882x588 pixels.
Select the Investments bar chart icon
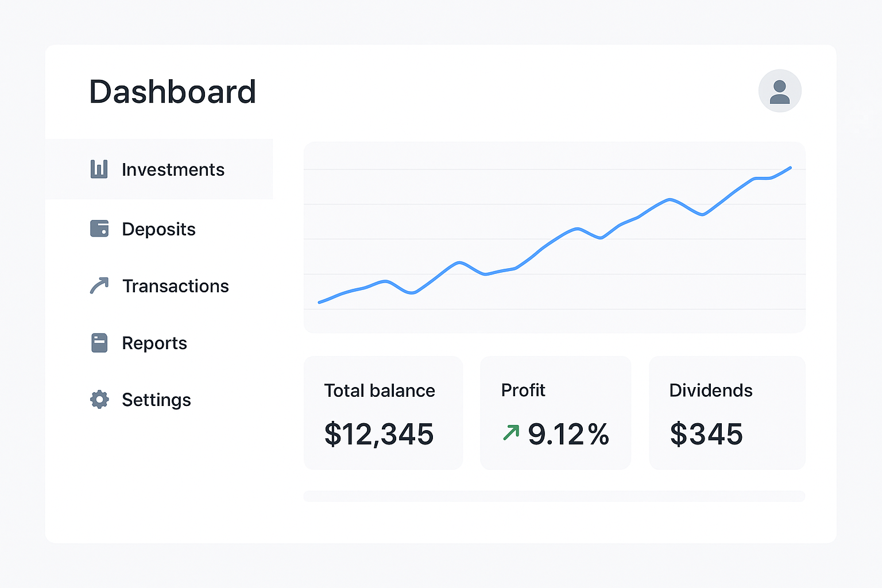point(100,169)
